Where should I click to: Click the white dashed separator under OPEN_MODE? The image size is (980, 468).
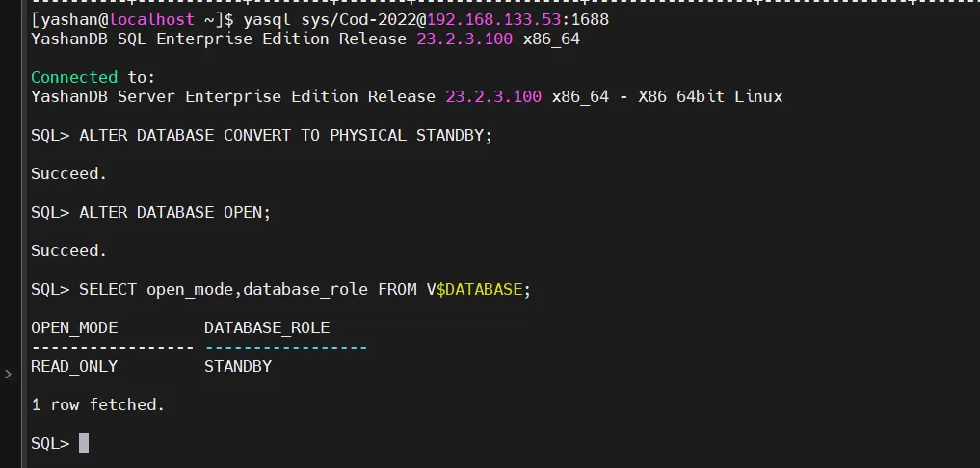coord(112,347)
